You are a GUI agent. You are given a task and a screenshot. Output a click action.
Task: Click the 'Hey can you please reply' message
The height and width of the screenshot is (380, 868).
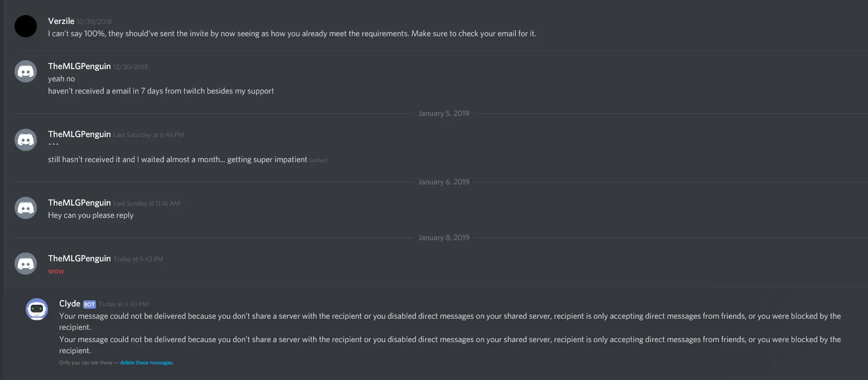pos(91,215)
